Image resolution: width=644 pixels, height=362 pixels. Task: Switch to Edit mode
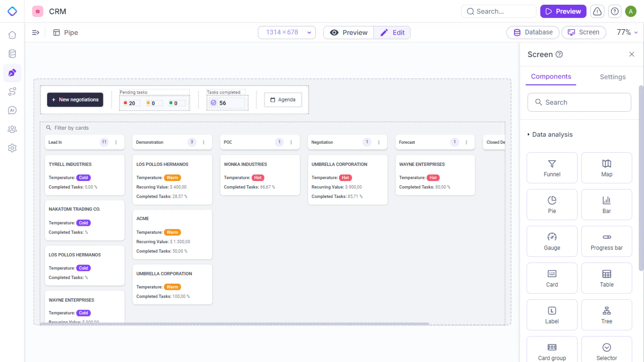click(392, 32)
